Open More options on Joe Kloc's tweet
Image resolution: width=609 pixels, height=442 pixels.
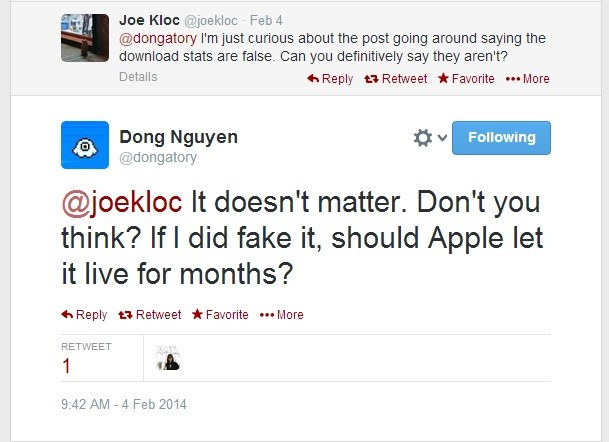(x=528, y=78)
